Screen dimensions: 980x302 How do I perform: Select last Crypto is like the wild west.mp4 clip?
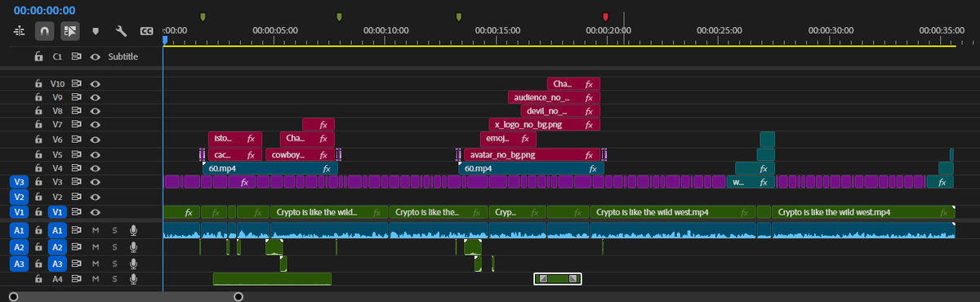click(x=863, y=212)
